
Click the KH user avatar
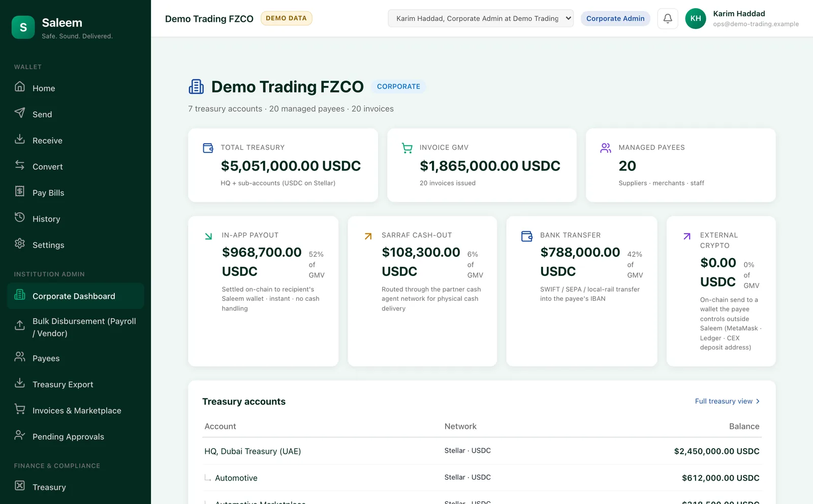point(696,18)
